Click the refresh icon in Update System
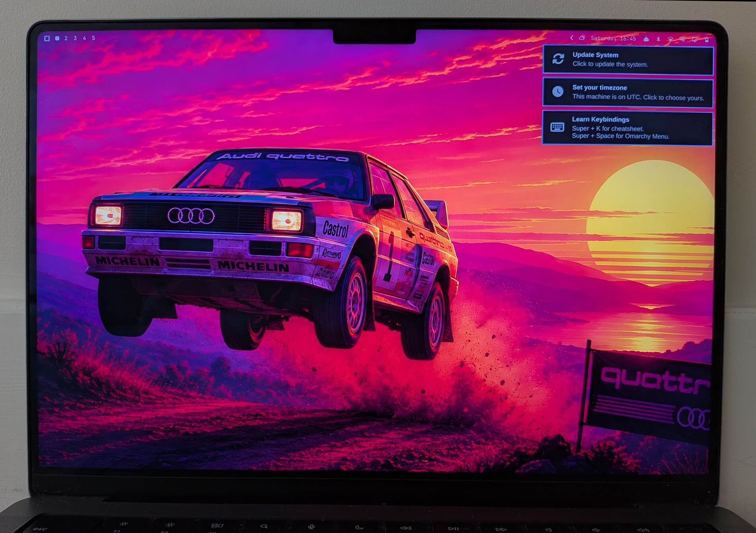756x533 pixels. 558,59
